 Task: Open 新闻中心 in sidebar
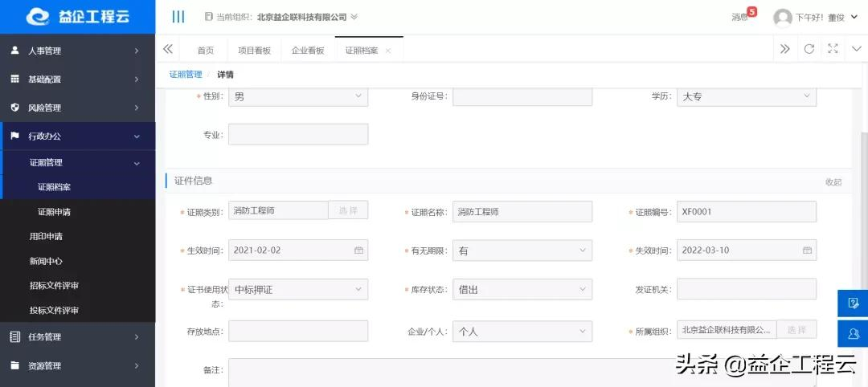pyautogui.click(x=77, y=261)
